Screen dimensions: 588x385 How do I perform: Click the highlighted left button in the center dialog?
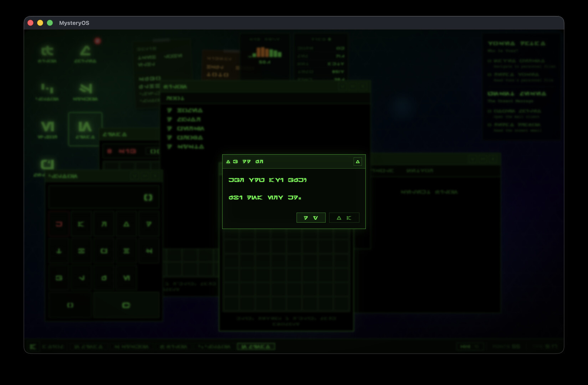[311, 217]
